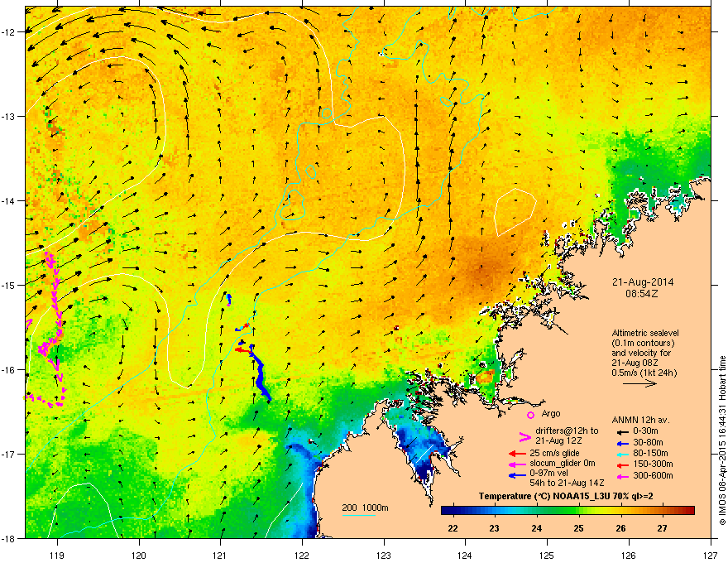Image resolution: width=728 pixels, height=563 pixels.
Task: Click the blue ANMN arrow for 30-80m
Action: click(621, 443)
